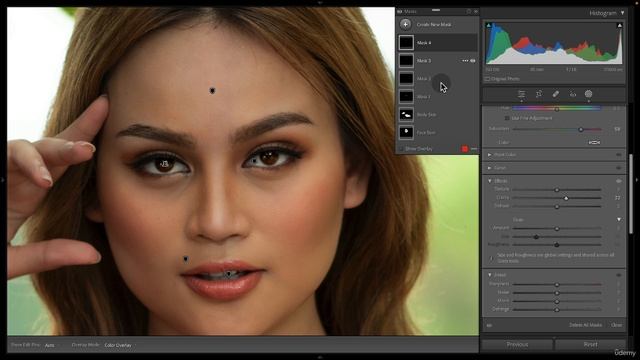Click the mask pin left of the mouth
The height and width of the screenshot is (360, 640).
coord(186,259)
